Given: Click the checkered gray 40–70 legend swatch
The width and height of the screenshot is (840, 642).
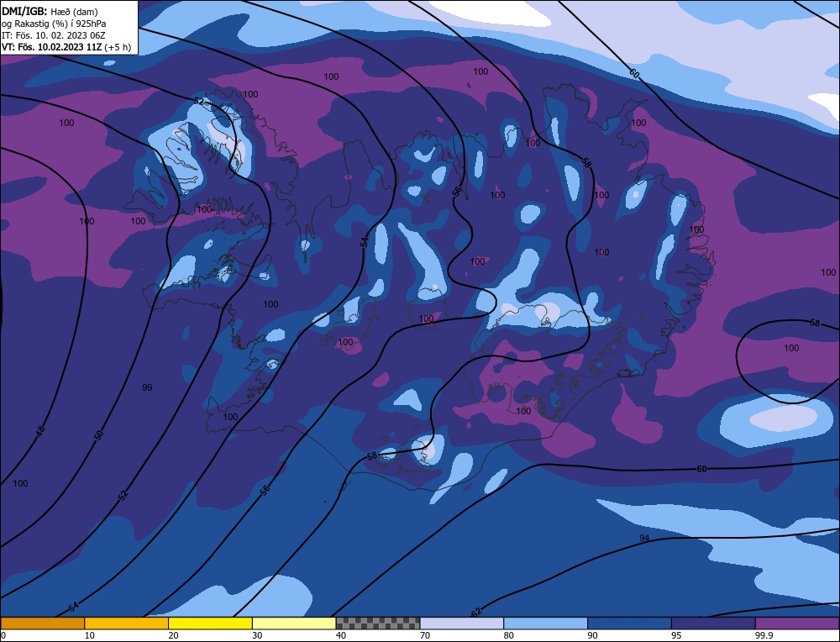Looking at the screenshot, I should click(378, 624).
